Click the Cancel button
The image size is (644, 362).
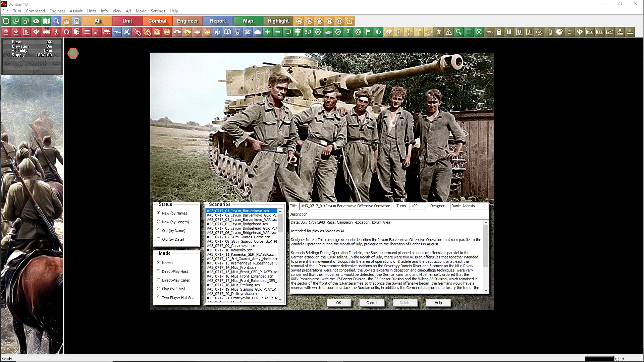coord(371,303)
